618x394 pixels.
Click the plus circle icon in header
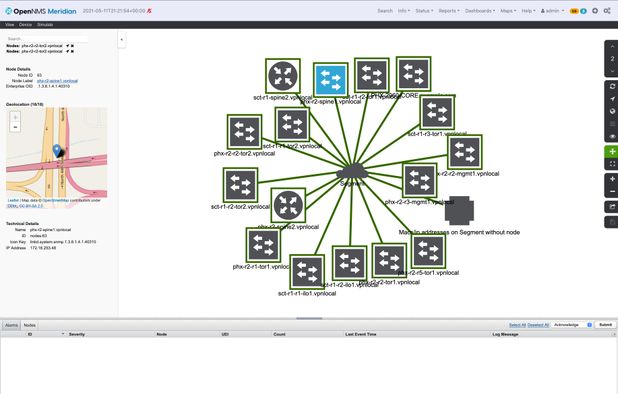[x=595, y=11]
